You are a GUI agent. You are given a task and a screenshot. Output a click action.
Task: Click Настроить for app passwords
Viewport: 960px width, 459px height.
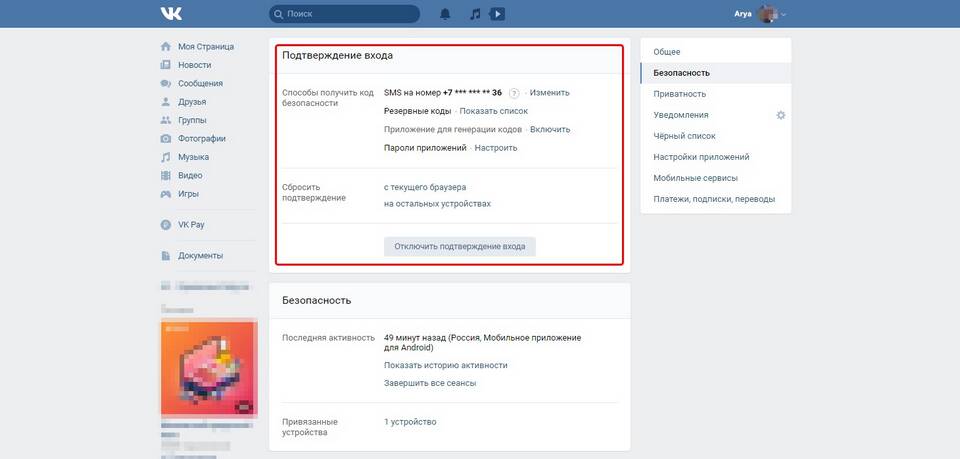[496, 148]
